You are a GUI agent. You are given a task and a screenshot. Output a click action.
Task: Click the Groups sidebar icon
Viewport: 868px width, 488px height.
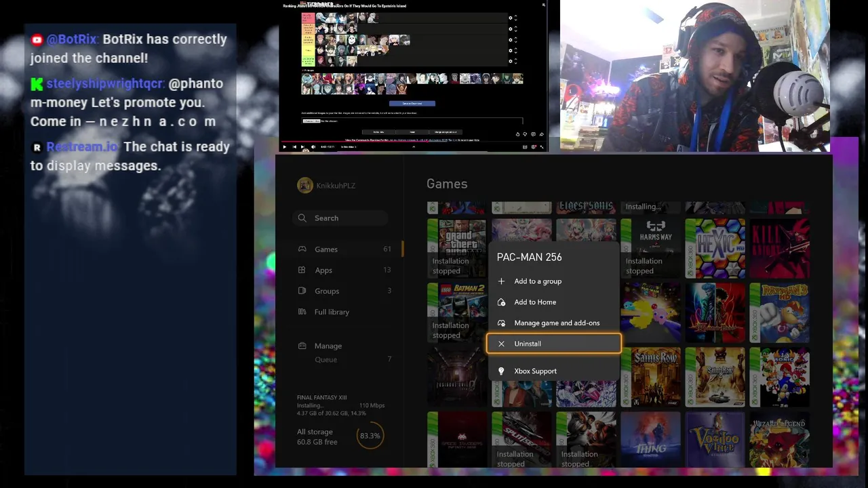coord(302,291)
